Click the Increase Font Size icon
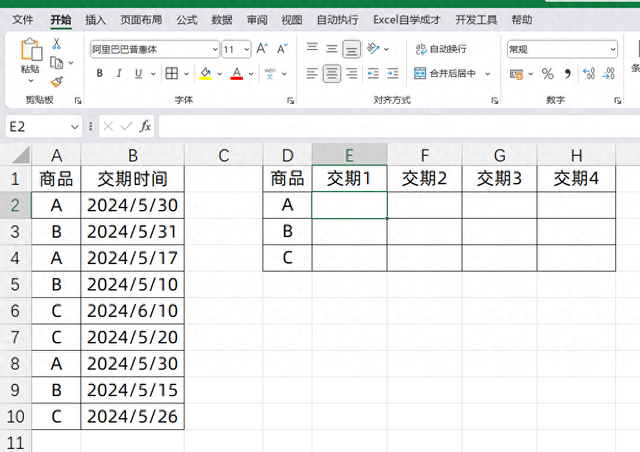 262,48
